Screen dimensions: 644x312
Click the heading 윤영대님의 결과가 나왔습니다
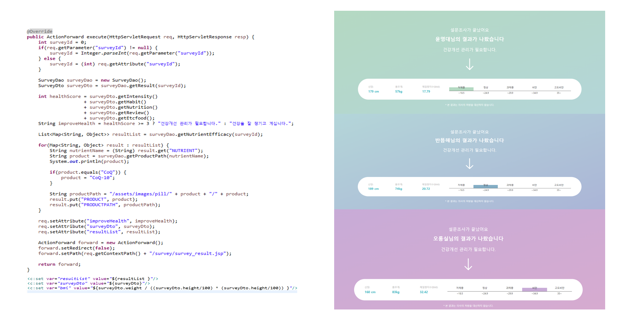469,39
